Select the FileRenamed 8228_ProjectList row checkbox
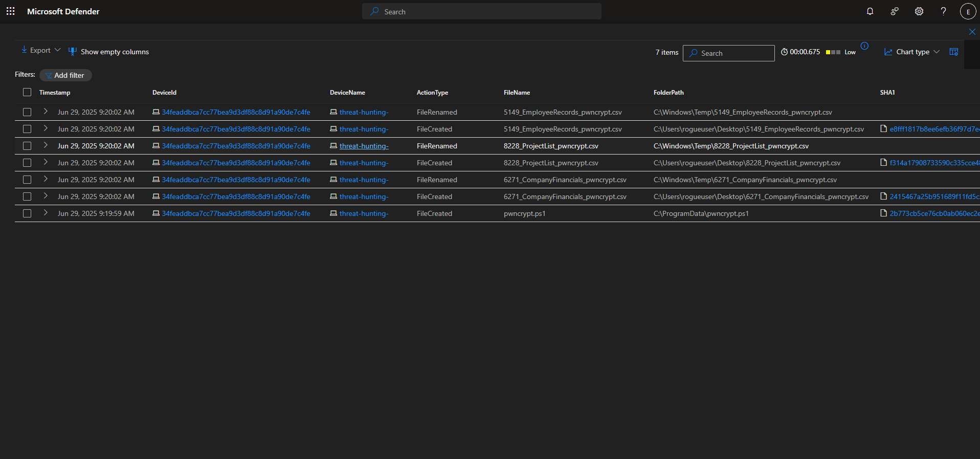 [27, 146]
